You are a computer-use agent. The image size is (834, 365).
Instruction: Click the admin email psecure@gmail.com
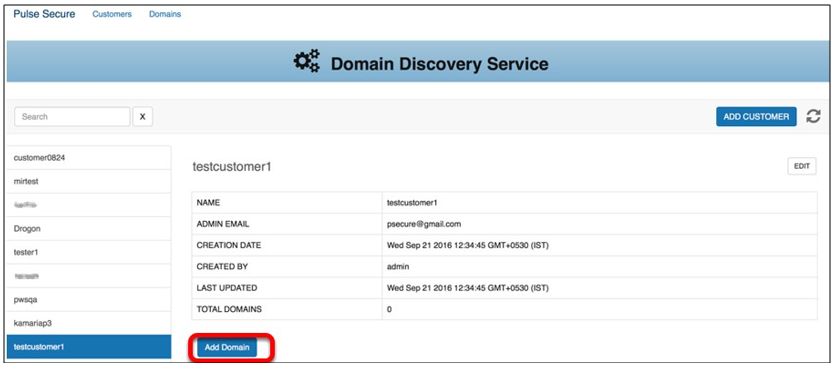click(424, 224)
